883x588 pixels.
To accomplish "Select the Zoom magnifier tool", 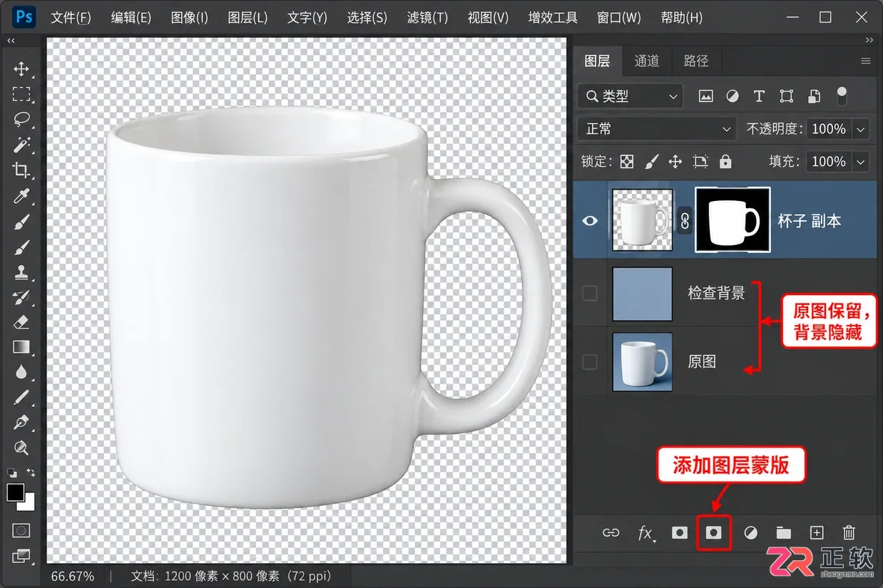I will pos(21,448).
